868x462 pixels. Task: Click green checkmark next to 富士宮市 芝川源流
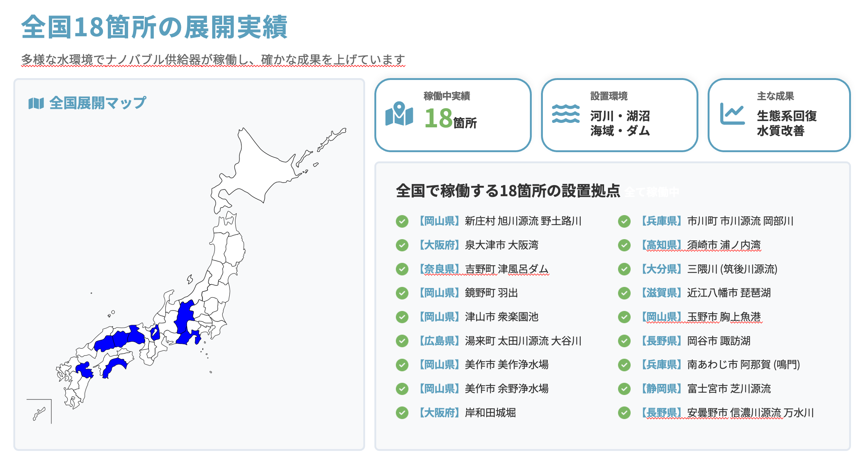[x=624, y=389]
